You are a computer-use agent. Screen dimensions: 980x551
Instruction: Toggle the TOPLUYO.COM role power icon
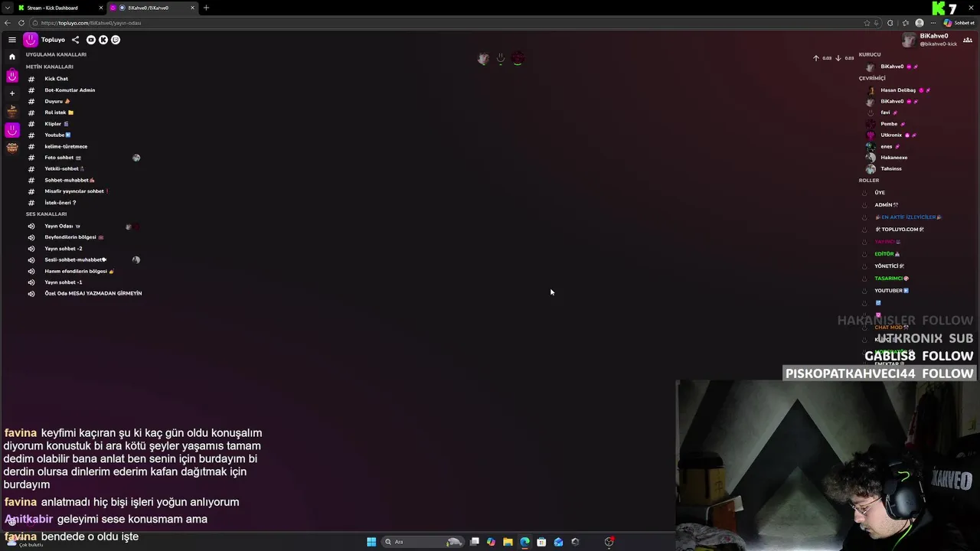pos(864,230)
